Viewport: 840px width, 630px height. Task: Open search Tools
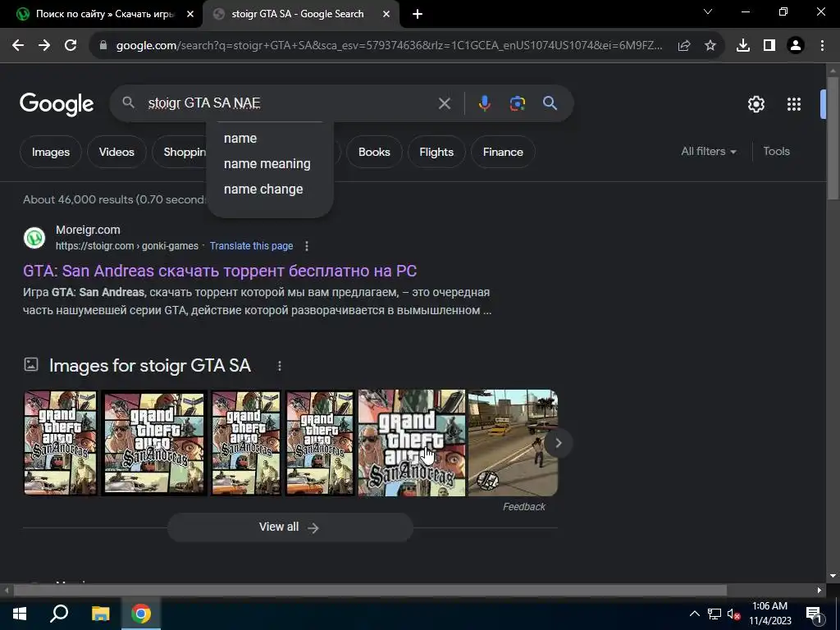pyautogui.click(x=776, y=152)
